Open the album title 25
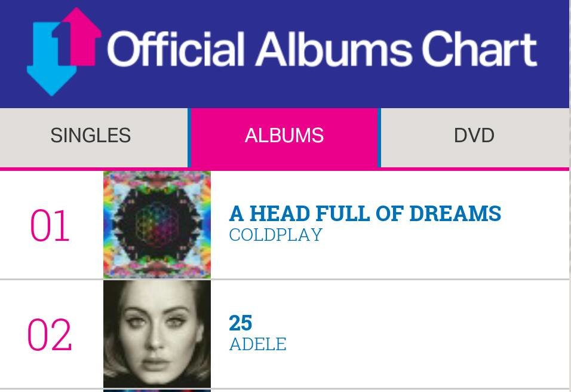 pos(240,323)
